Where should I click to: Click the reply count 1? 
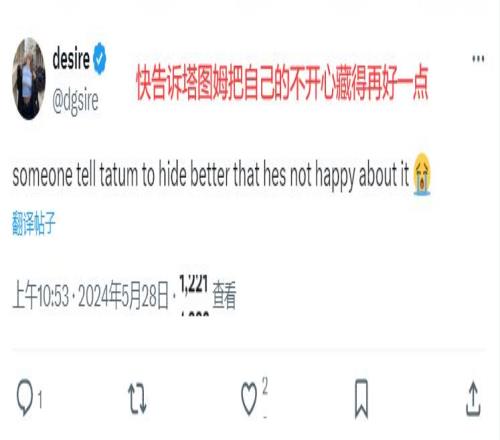pyautogui.click(x=40, y=399)
